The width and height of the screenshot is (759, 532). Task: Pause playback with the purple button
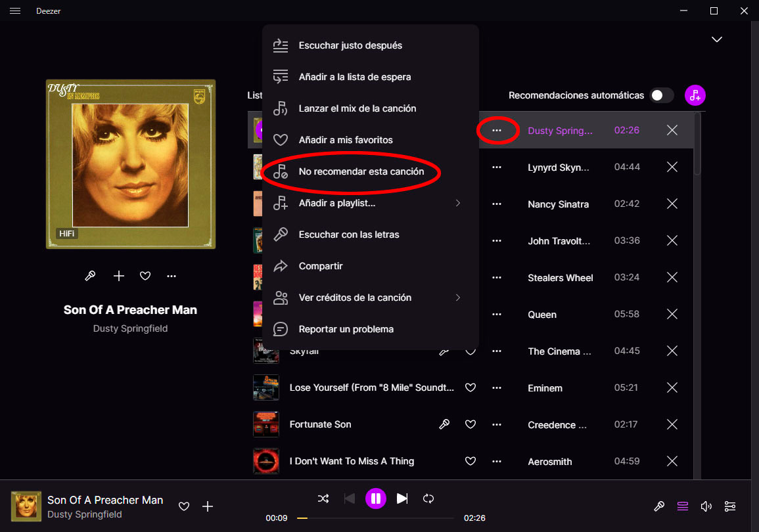point(376,498)
